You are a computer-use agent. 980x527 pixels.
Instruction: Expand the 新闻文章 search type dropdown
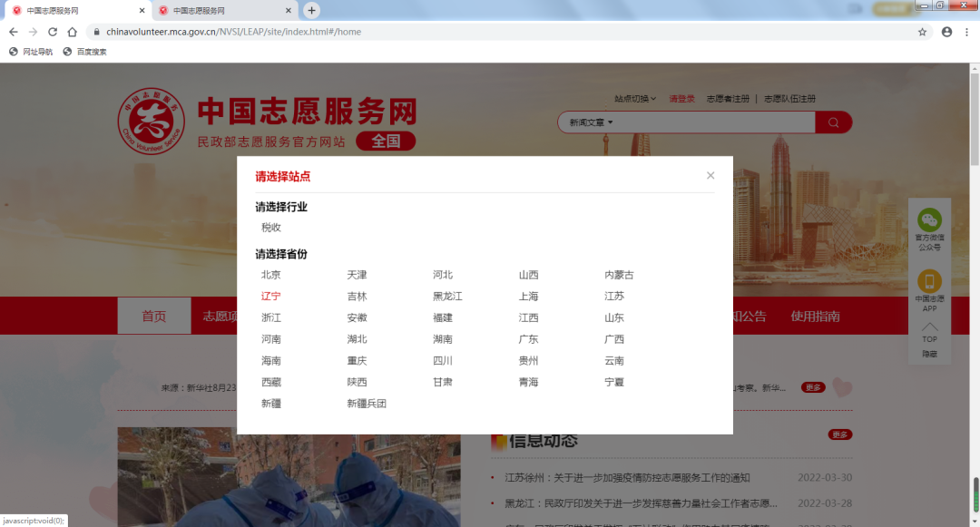591,122
